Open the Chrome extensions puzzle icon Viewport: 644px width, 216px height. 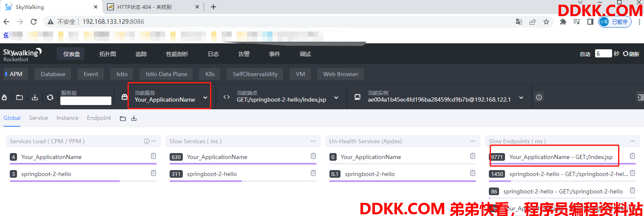click(563, 22)
